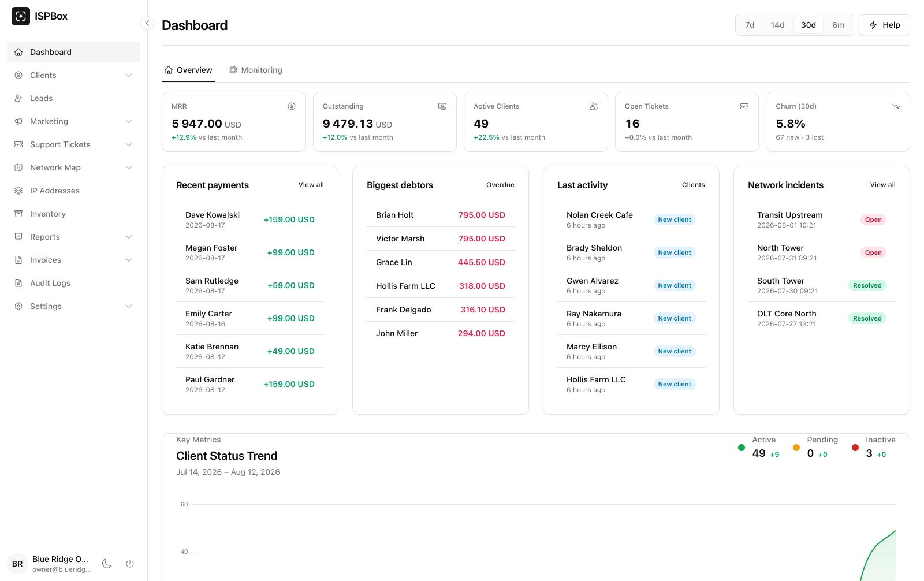This screenshot has width=924, height=581.
Task: Click the Invoices document icon
Action: [18, 260]
